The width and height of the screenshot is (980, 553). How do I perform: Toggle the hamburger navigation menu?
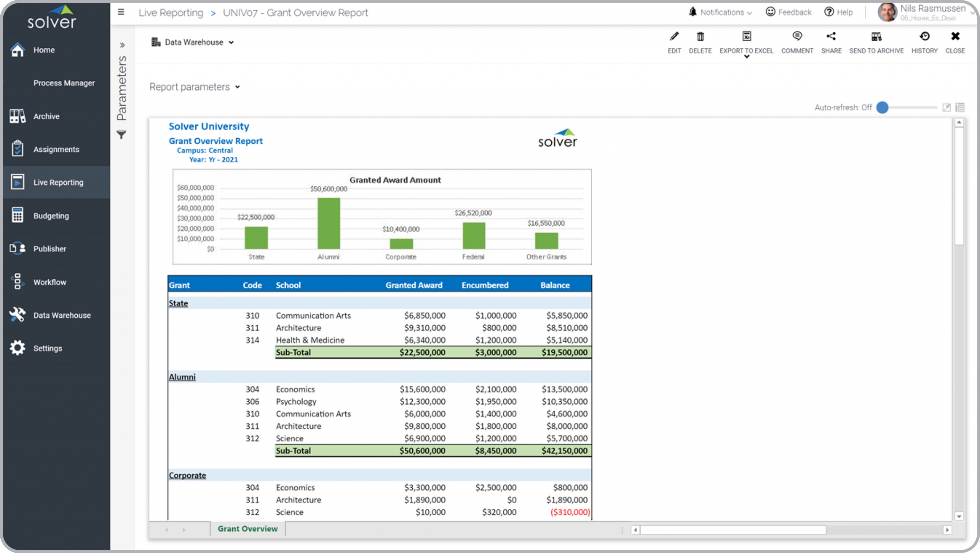121,12
